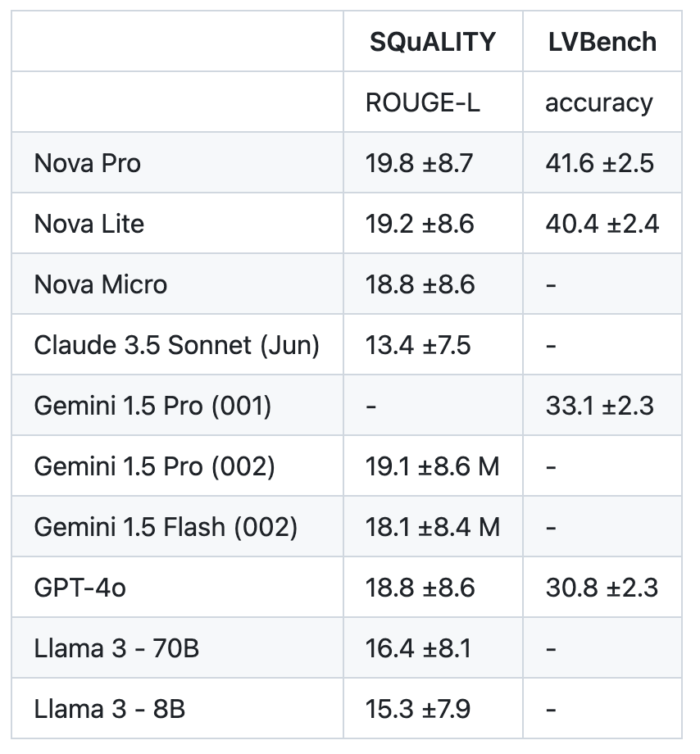Click the Llama 3 - 70B label
700x754 pixels.
[116, 648]
